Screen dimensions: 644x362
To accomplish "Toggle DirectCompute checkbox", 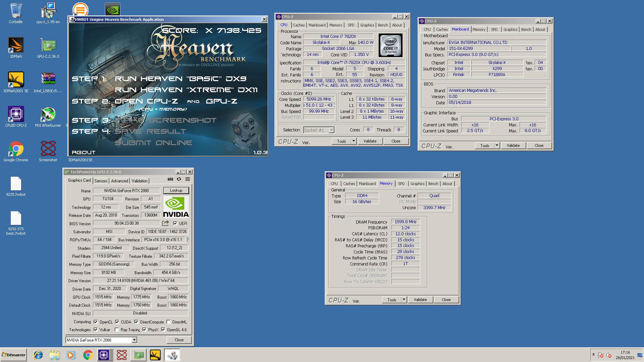I will click(x=136, y=322).
